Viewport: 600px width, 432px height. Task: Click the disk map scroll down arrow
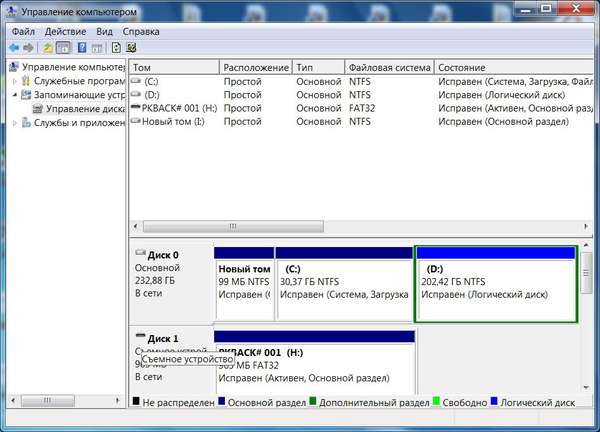(586, 388)
